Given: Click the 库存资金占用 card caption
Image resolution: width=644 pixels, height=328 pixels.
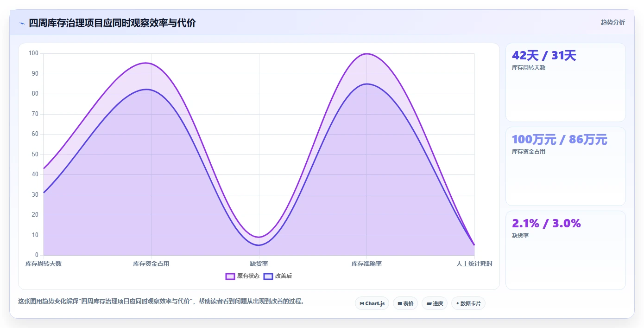Looking at the screenshot, I should [529, 152].
